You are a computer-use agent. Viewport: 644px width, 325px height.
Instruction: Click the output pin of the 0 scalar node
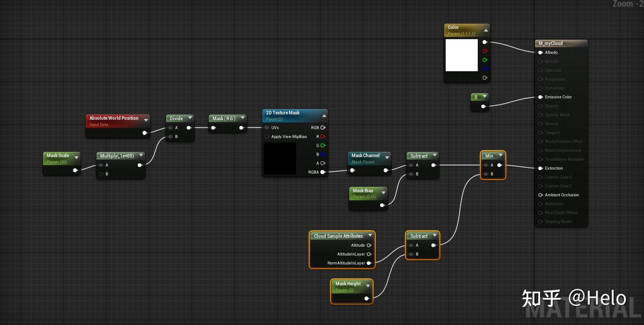click(x=484, y=106)
